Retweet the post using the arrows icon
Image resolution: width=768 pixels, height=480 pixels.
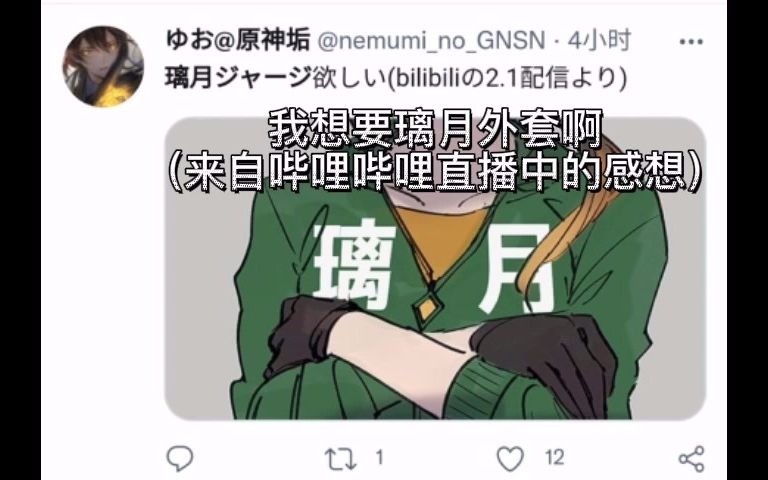pyautogui.click(x=340, y=459)
